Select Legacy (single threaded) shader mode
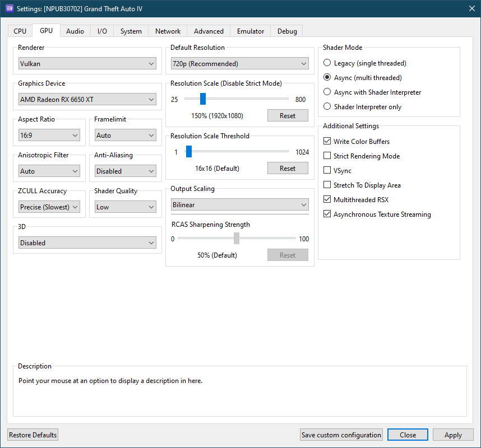 coord(327,63)
